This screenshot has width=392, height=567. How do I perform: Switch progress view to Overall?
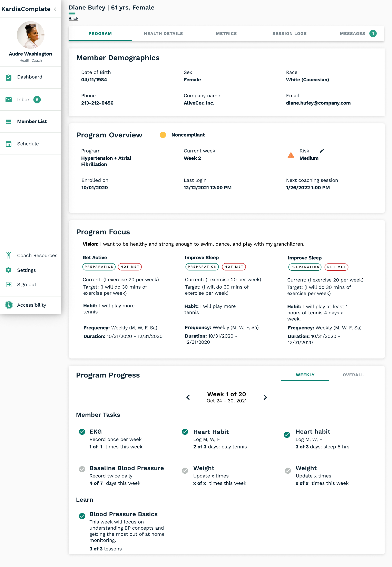pos(353,375)
